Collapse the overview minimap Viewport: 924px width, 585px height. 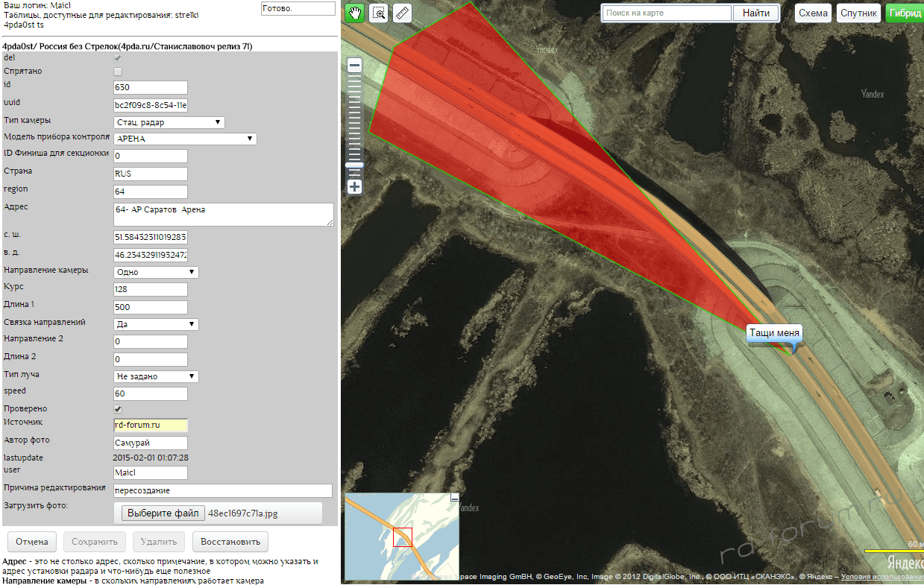[454, 497]
